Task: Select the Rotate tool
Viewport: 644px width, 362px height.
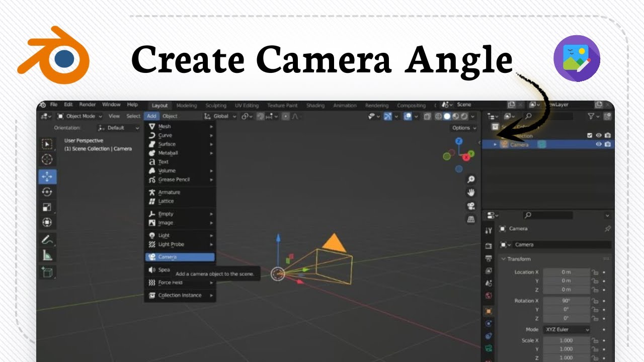Action: 47,192
